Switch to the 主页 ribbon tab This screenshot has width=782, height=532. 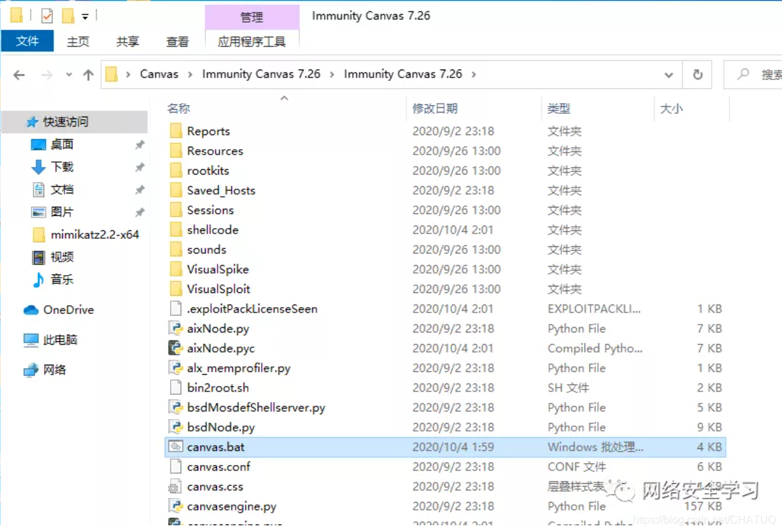pos(78,41)
